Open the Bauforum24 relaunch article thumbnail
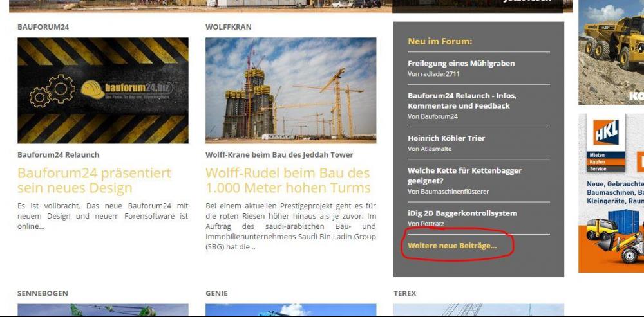The height and width of the screenshot is (317, 644). click(103, 90)
